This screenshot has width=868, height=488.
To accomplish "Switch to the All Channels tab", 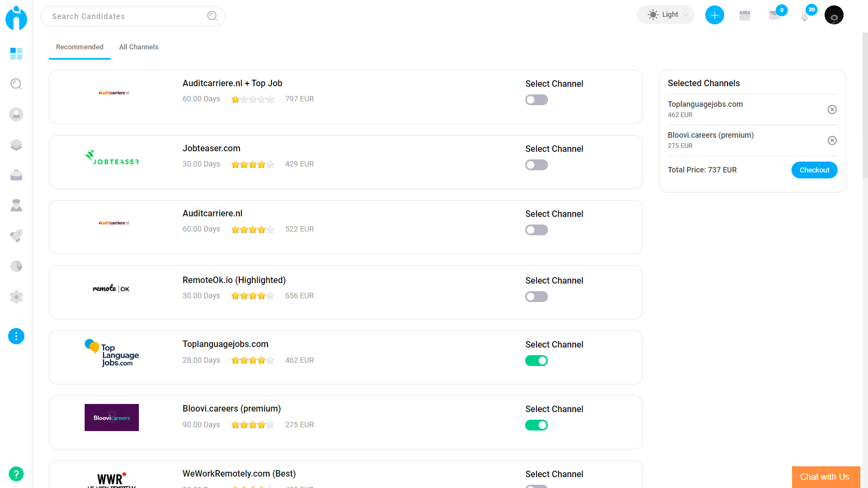I will pos(139,47).
